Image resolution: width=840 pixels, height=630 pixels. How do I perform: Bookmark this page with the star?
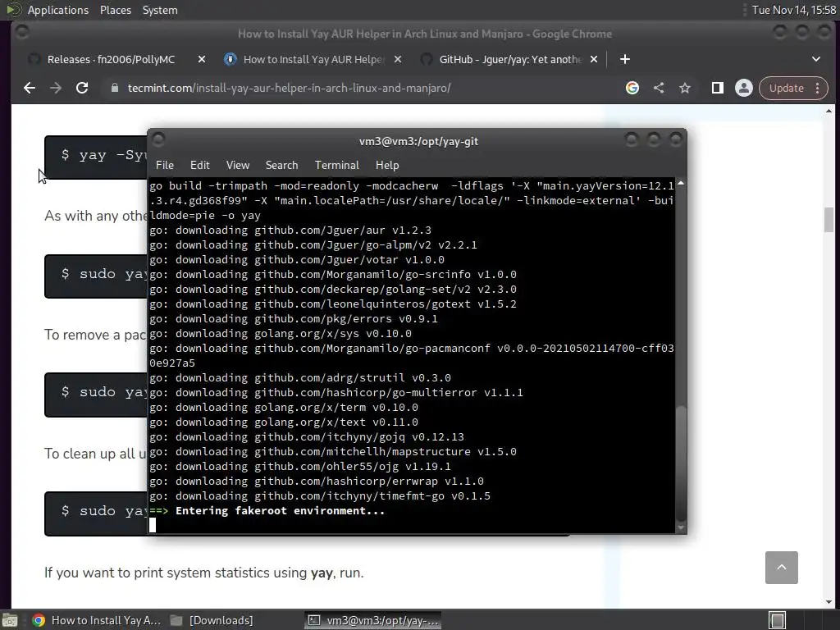(x=685, y=88)
